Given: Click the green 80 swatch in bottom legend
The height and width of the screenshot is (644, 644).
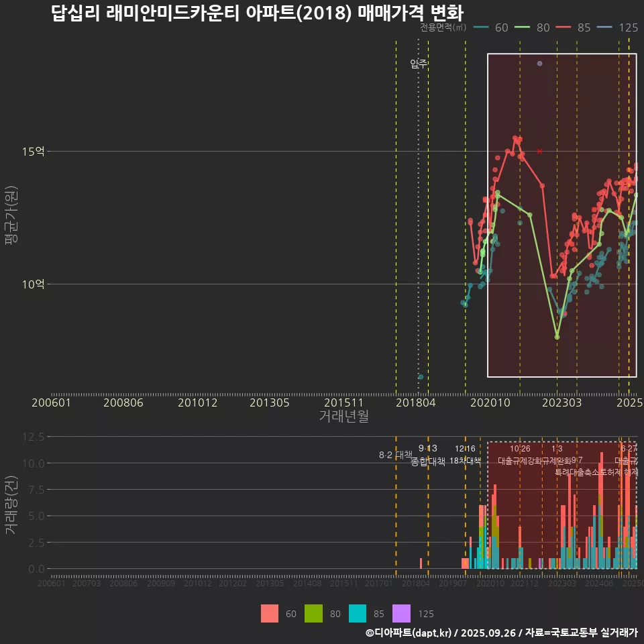Looking at the screenshot, I should coord(313,613).
